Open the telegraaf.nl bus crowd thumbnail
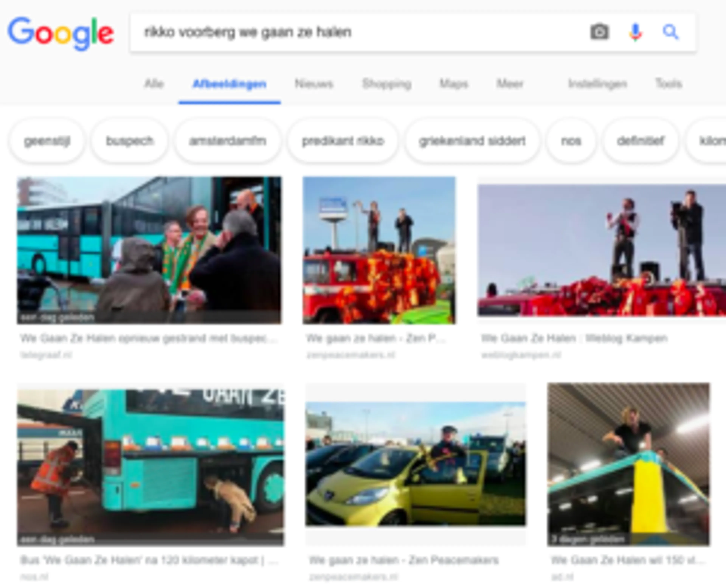The image size is (726, 588). pos(149,250)
